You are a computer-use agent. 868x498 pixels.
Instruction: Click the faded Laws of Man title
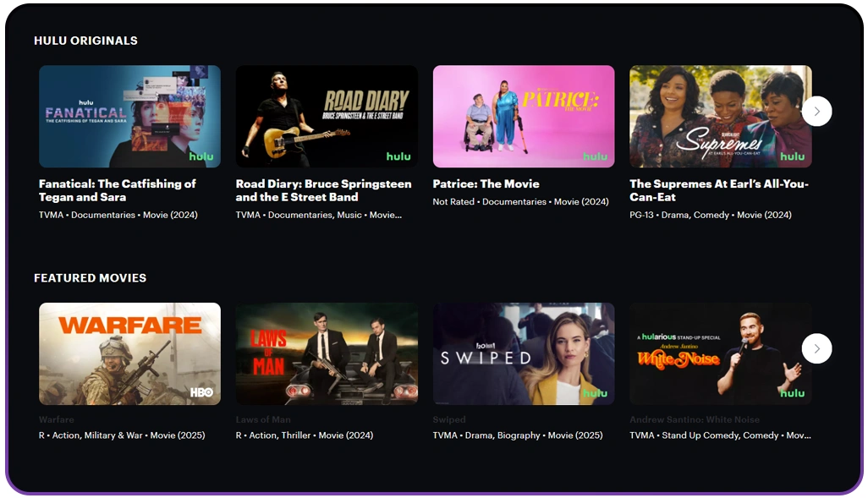263,419
